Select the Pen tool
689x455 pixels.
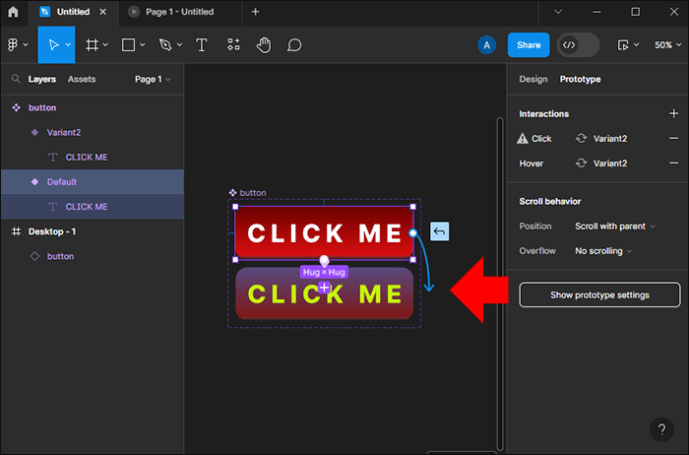tap(165, 44)
